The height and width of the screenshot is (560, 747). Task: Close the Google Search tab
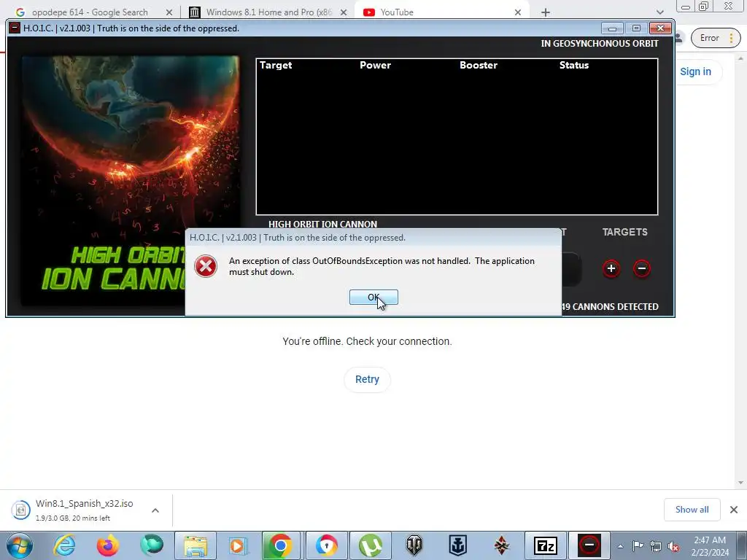(x=169, y=12)
